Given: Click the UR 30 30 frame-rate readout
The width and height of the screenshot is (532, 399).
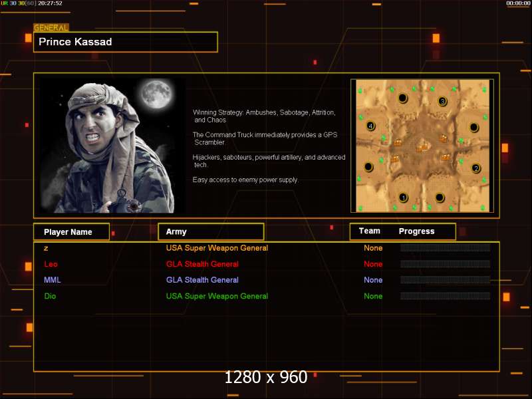Looking at the screenshot, I should point(19,3).
